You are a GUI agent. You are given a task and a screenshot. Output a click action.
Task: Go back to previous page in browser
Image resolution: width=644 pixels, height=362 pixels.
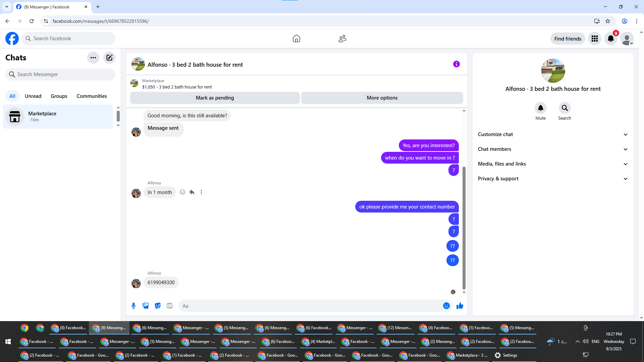pyautogui.click(x=7, y=21)
